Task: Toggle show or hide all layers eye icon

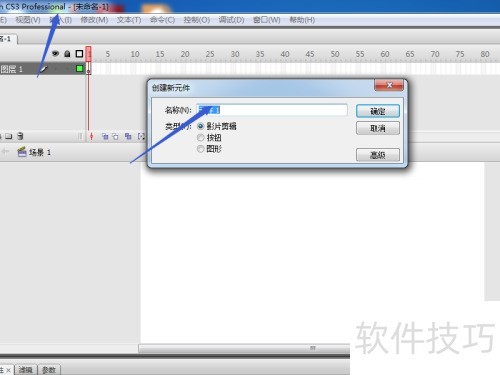Action: tap(55, 54)
